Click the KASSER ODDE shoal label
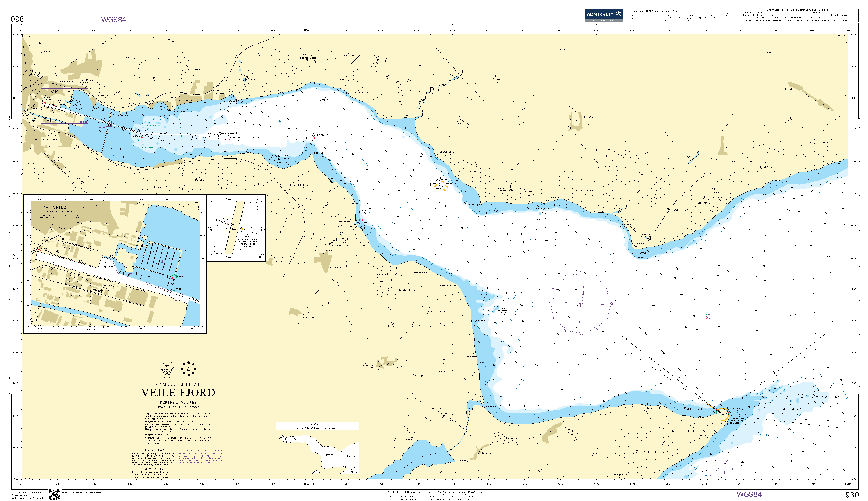The height and width of the screenshot is (501, 868). tap(801, 397)
